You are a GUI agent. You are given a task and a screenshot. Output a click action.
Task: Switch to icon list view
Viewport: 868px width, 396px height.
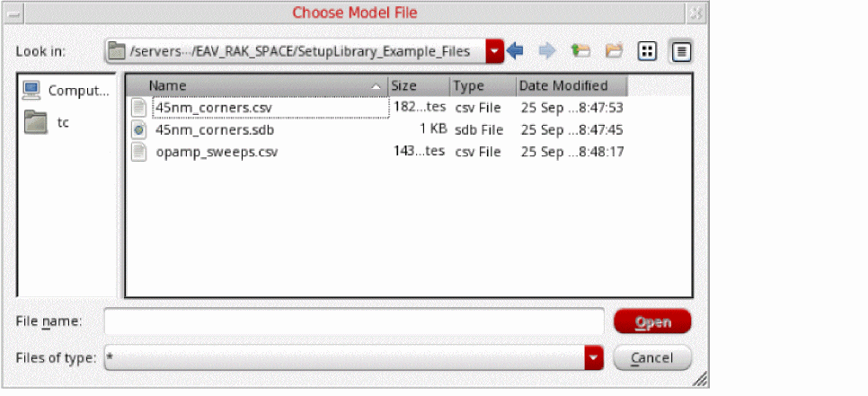(647, 52)
